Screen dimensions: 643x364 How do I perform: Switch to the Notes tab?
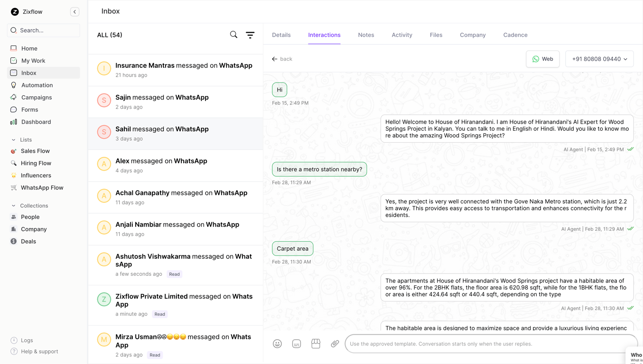(x=366, y=35)
